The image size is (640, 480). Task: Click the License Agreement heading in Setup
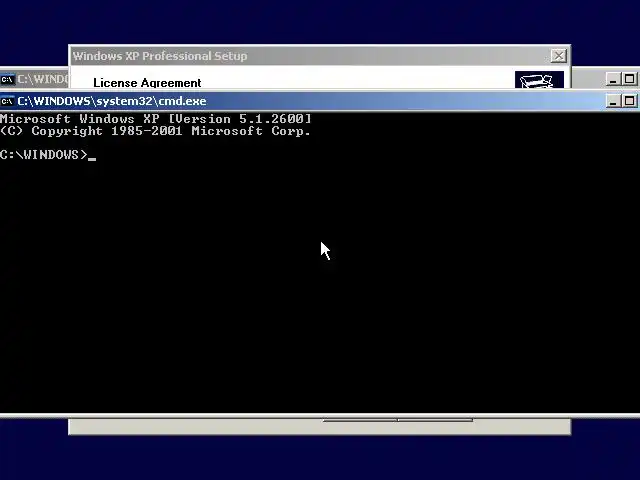[147, 83]
